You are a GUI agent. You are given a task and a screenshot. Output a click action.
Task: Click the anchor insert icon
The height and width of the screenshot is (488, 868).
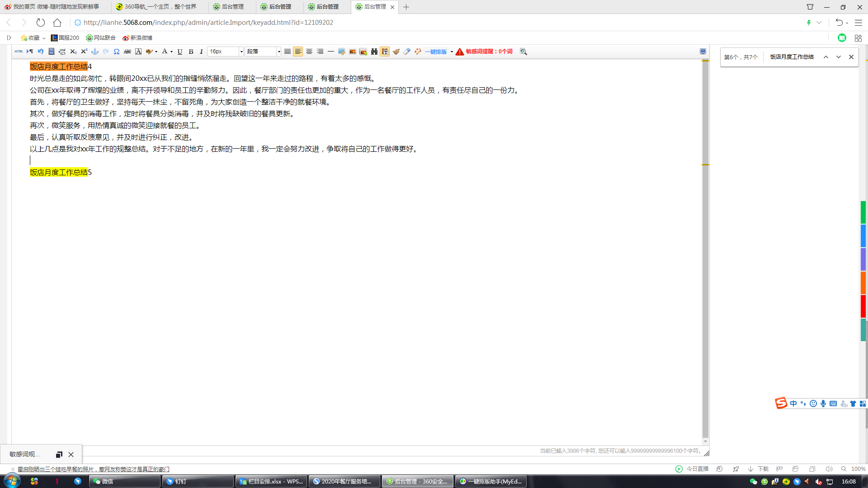pyautogui.click(x=95, y=52)
